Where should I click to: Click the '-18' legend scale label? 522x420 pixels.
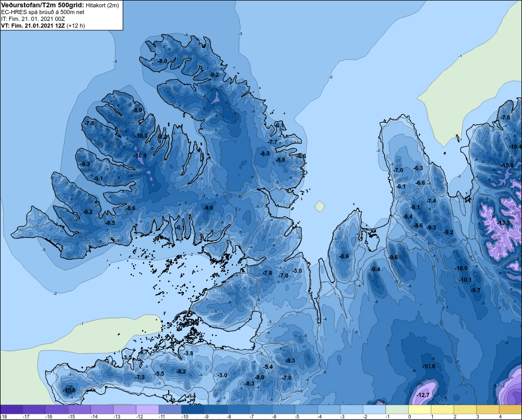4,417
